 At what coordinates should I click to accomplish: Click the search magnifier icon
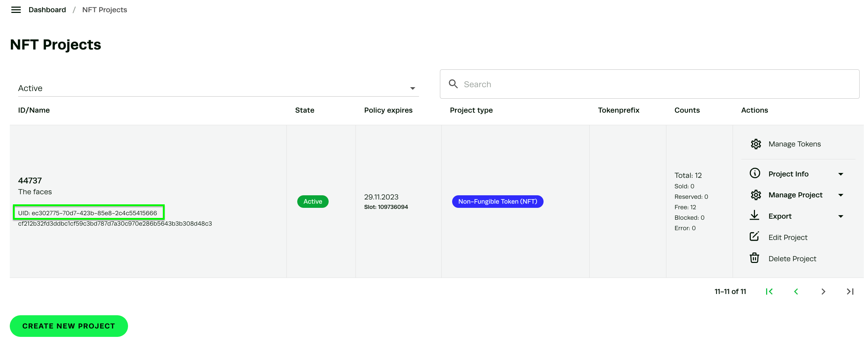click(453, 84)
